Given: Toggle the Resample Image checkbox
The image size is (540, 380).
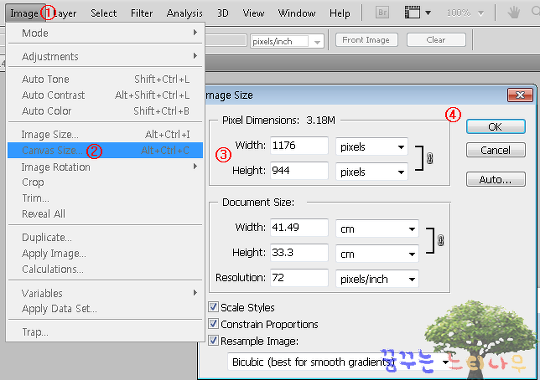Looking at the screenshot, I should pos(213,340).
